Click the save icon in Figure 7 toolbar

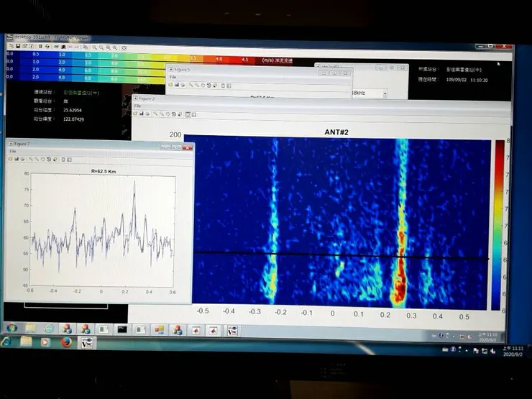pos(17,159)
